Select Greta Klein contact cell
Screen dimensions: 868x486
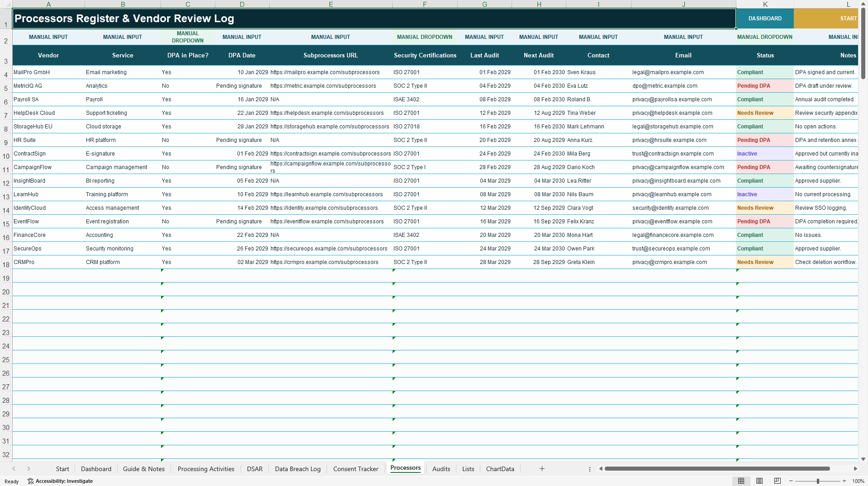[598, 262]
